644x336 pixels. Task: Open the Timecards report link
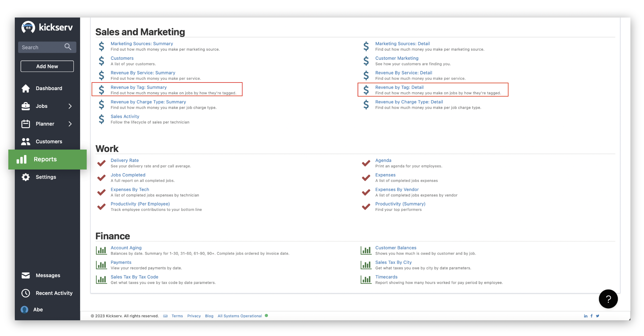click(x=386, y=277)
